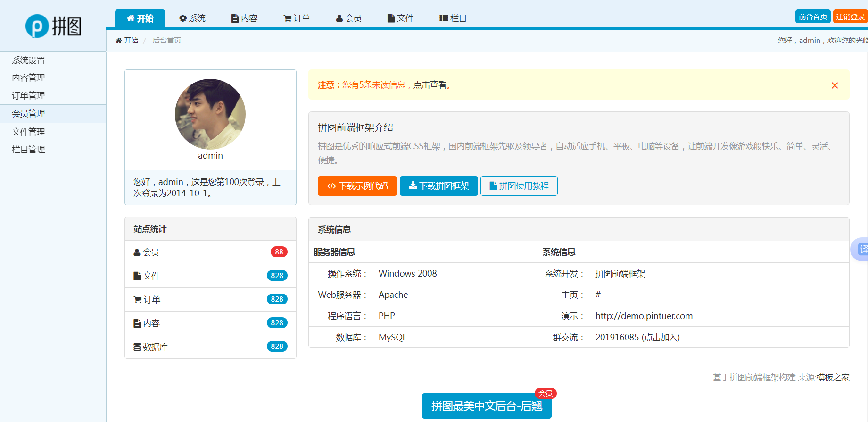This screenshot has width=868, height=422.
Task: Click the 下载拼图框架 button
Action: 438,186
